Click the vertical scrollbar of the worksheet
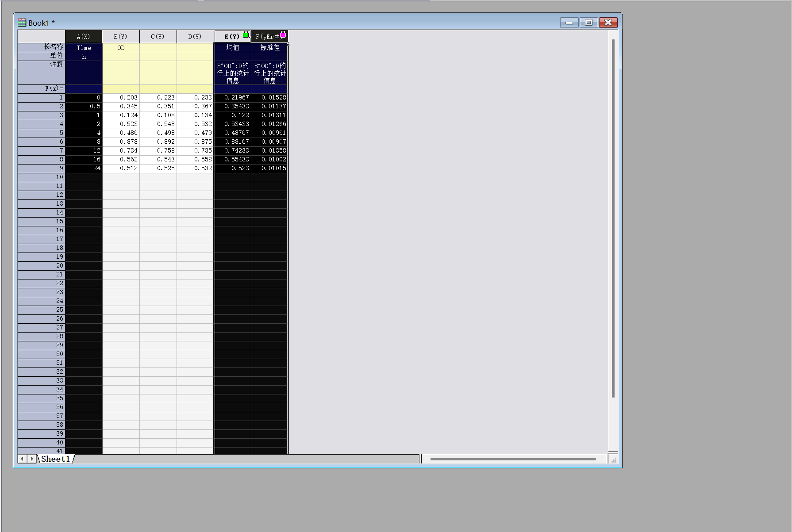The width and height of the screenshot is (792, 532). pos(613,218)
